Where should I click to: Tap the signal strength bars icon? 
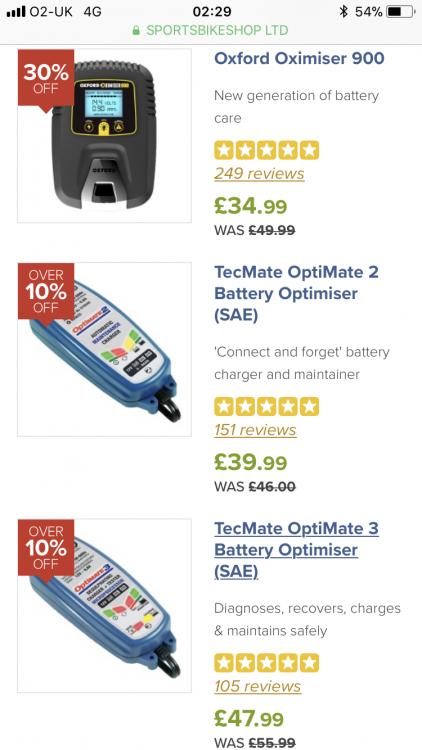tap(16, 11)
